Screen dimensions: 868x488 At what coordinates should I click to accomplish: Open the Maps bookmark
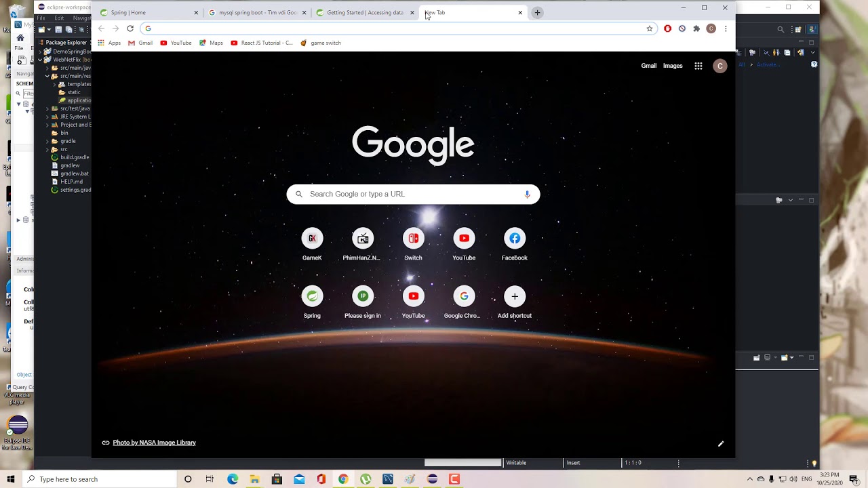(x=211, y=43)
